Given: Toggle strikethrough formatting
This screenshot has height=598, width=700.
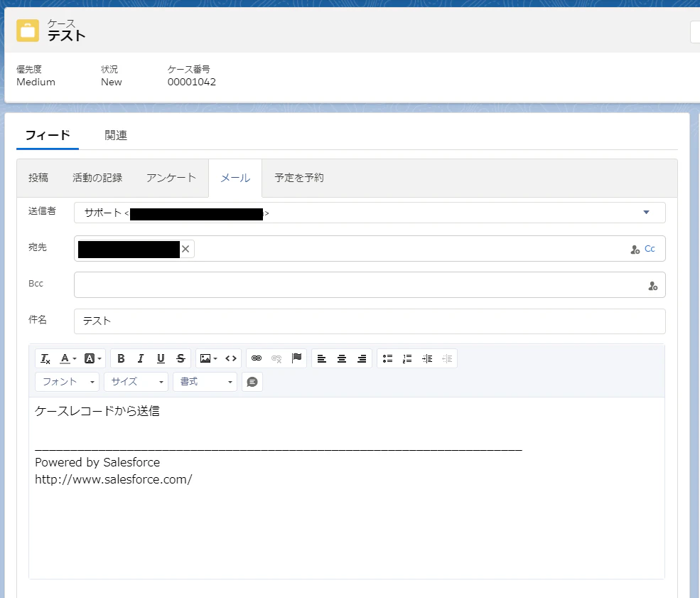Looking at the screenshot, I should tap(181, 358).
